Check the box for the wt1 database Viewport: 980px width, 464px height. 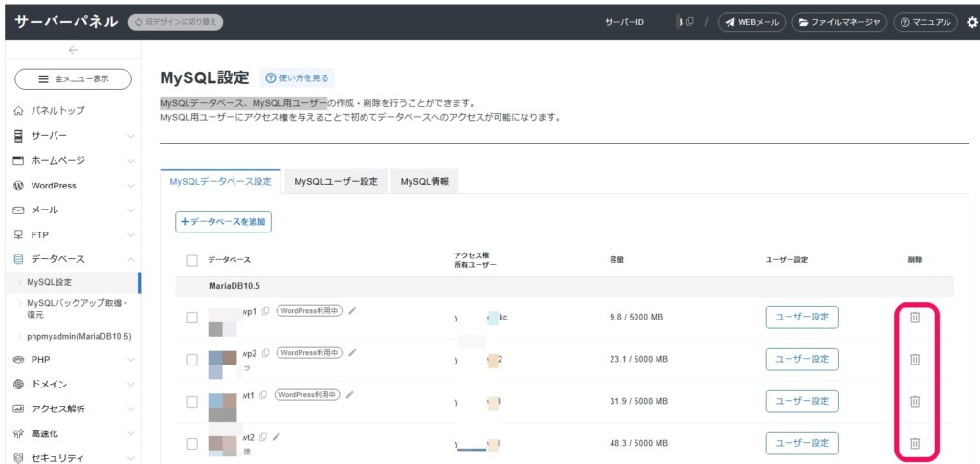(x=191, y=402)
